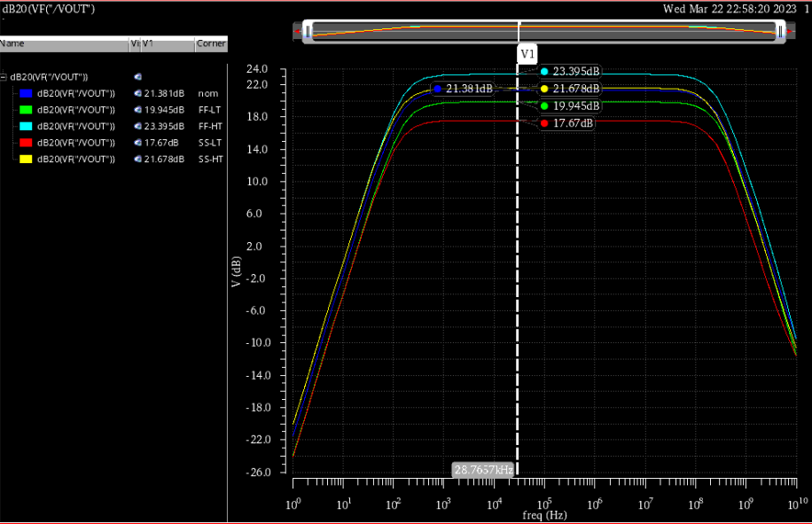Toggle visibility of the SS-LT trace
The width and height of the screenshot is (812, 524).
(x=136, y=143)
